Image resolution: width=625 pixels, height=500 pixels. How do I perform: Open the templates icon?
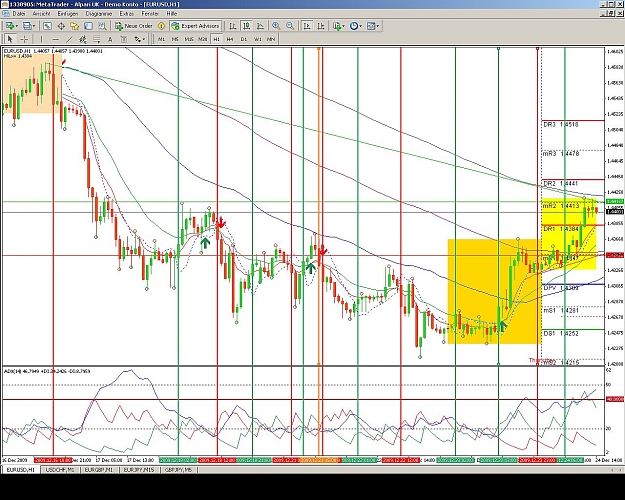point(371,26)
